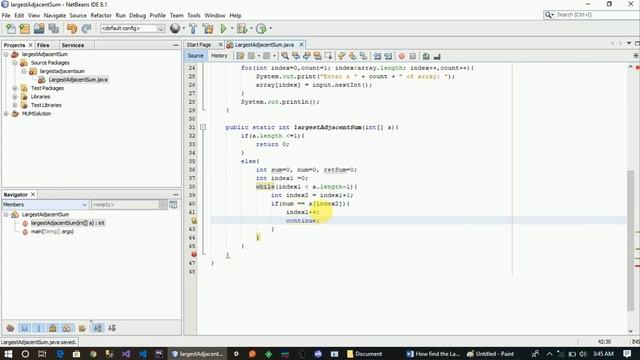This screenshot has height=360, width=640.
Task: Minimize the Navigator panel
Action: [176, 195]
